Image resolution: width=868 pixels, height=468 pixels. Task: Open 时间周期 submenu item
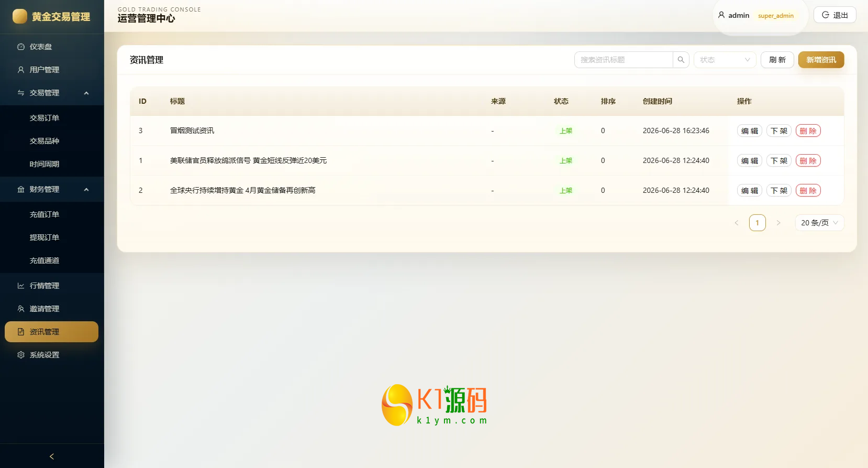click(52, 164)
